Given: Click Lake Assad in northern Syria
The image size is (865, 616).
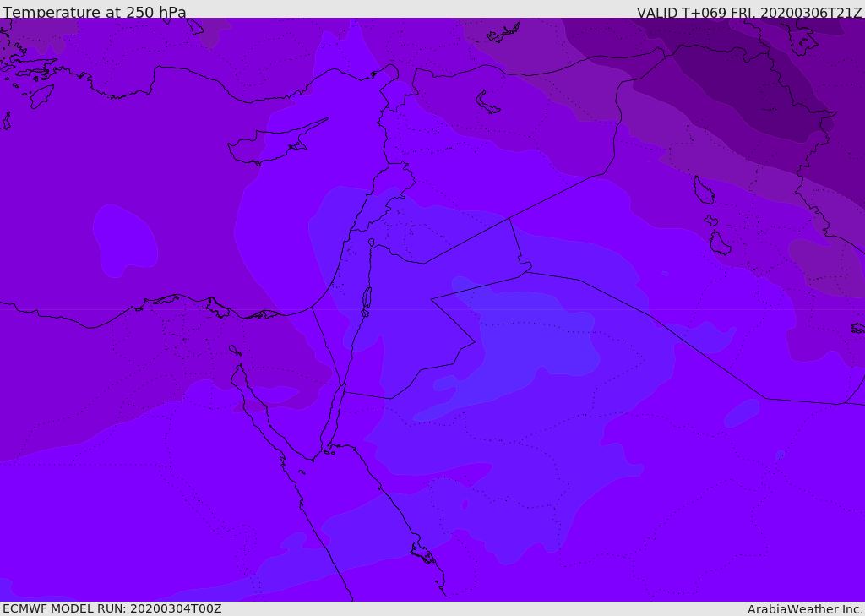Looking at the screenshot, I should (x=488, y=101).
